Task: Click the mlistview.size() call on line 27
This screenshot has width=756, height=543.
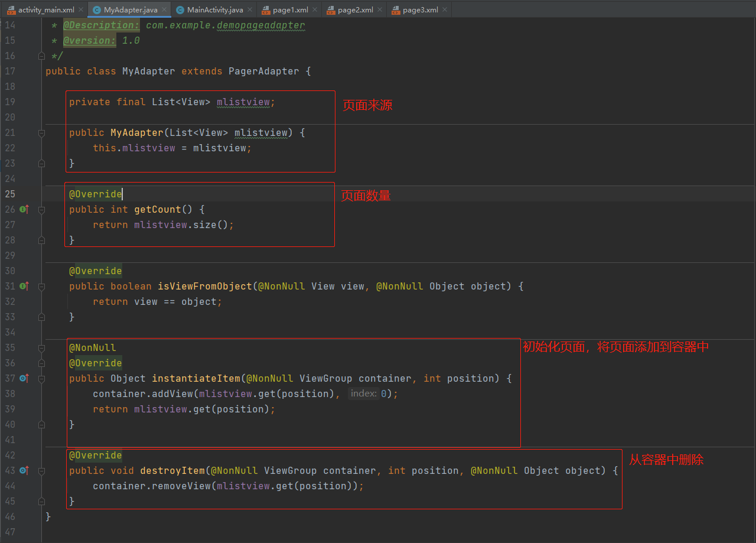Action: (181, 225)
